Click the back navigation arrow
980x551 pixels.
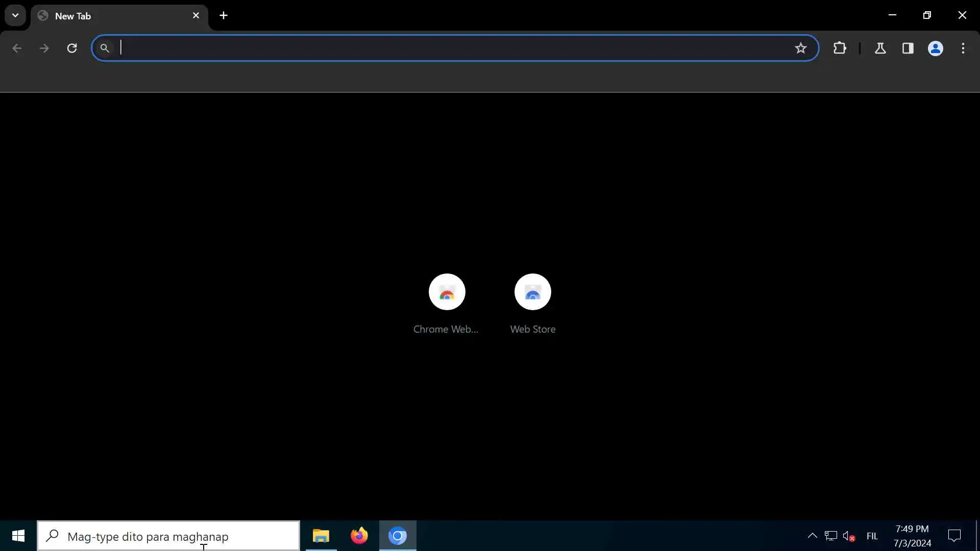point(17,48)
